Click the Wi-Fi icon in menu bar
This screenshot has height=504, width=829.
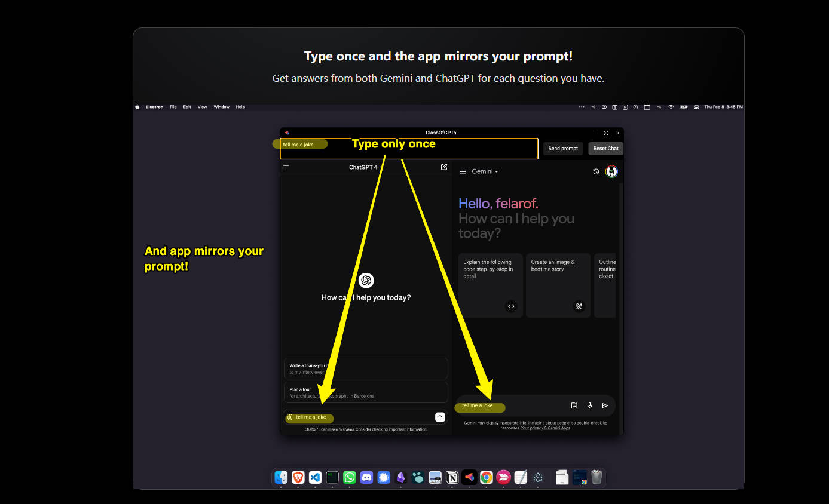tap(671, 107)
